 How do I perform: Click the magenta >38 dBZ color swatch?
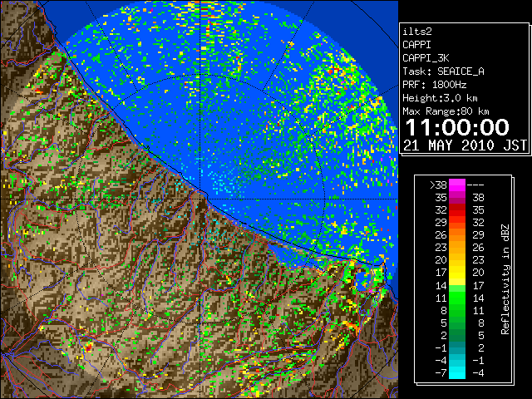coord(457,185)
